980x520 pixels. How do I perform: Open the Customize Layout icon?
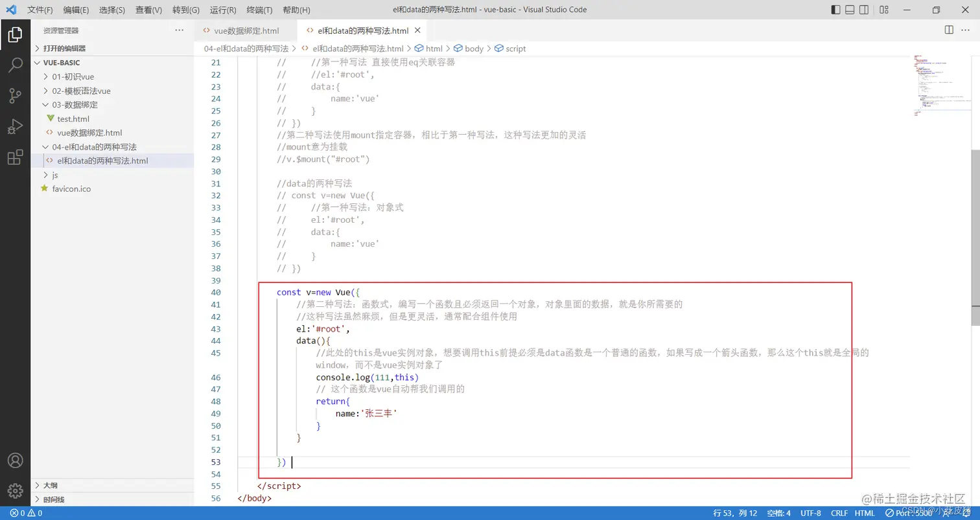(883, 10)
